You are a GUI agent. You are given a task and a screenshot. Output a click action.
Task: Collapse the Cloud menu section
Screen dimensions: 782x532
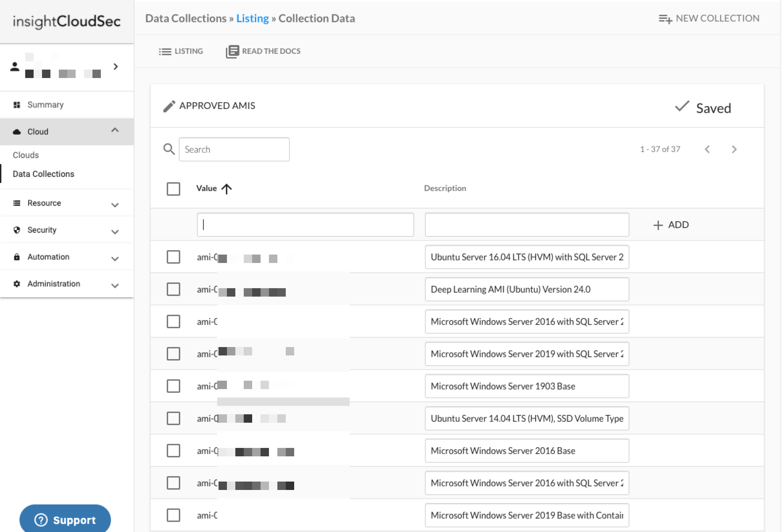point(115,130)
